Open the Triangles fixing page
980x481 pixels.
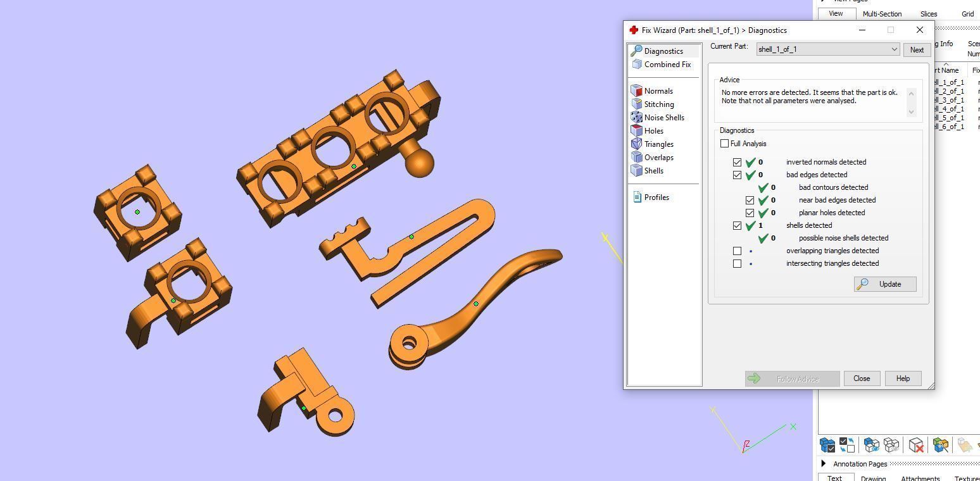click(653, 144)
